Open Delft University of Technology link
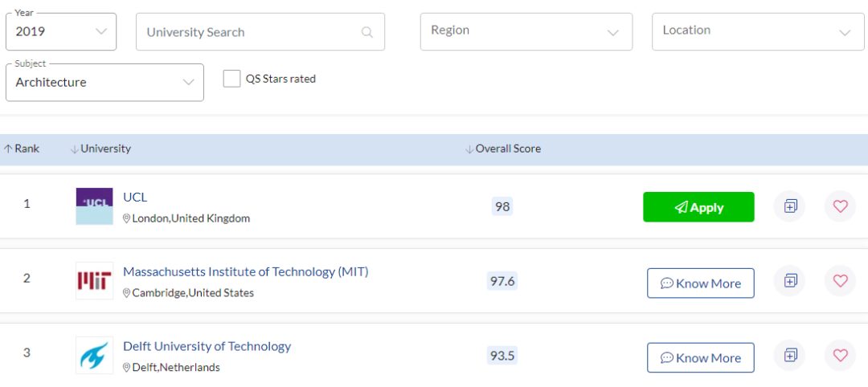Screen dimensions: 868x387 [x=207, y=347]
